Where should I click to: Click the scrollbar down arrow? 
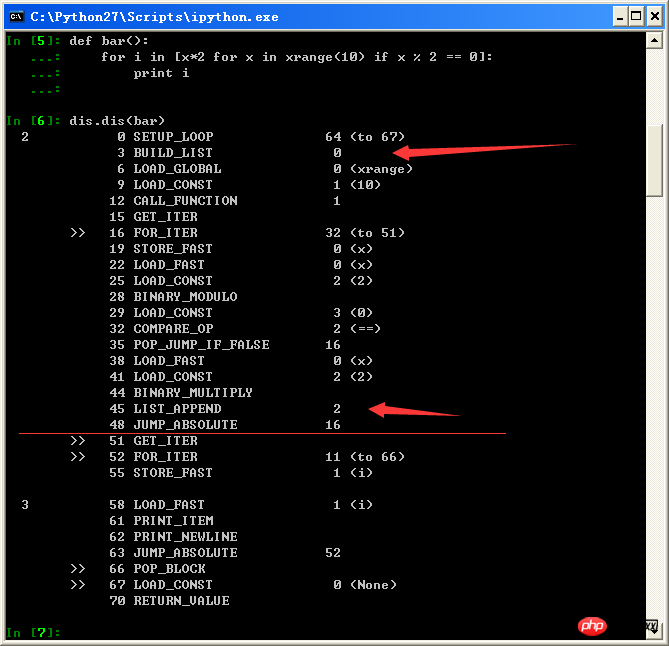click(x=654, y=629)
